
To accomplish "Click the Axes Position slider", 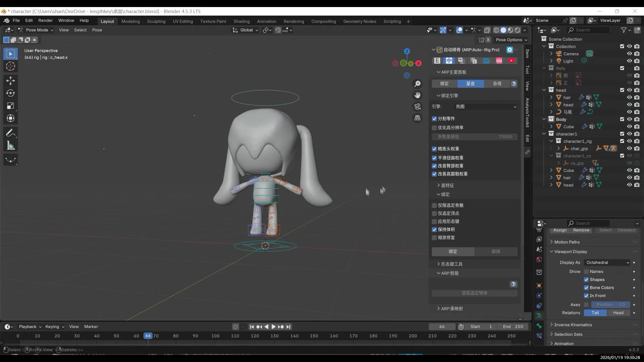I will [610, 305].
